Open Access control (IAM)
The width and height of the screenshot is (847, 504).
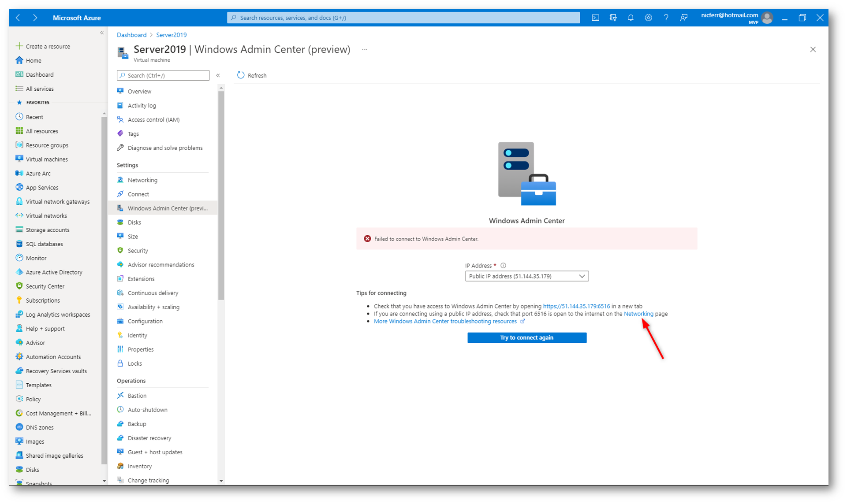pyautogui.click(x=148, y=119)
